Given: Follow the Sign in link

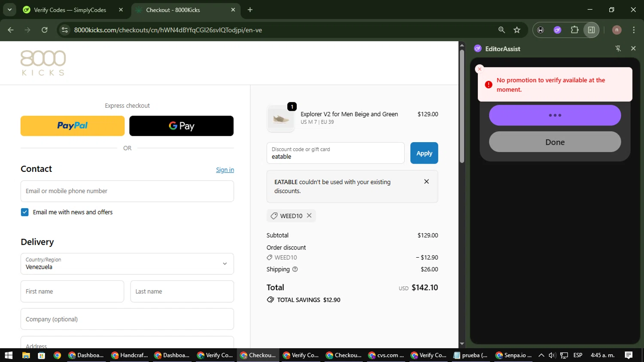Looking at the screenshot, I should pyautogui.click(x=225, y=170).
